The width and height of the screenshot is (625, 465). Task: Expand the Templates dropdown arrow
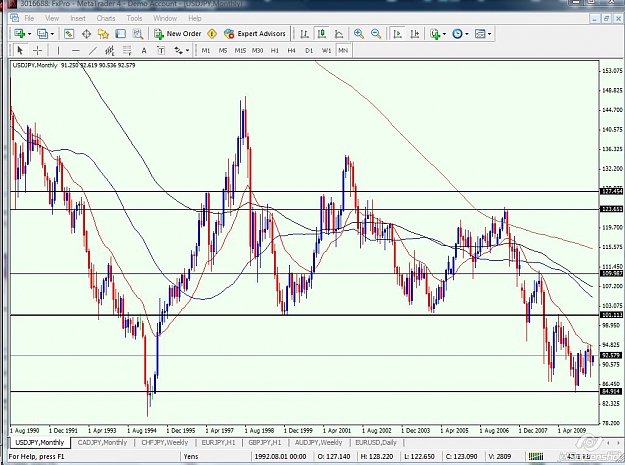point(489,34)
